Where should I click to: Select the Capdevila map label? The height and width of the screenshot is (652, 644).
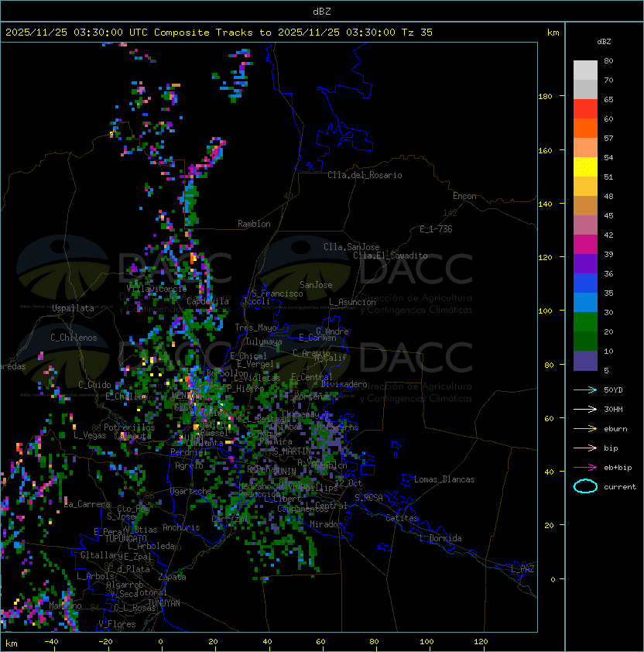(x=208, y=301)
